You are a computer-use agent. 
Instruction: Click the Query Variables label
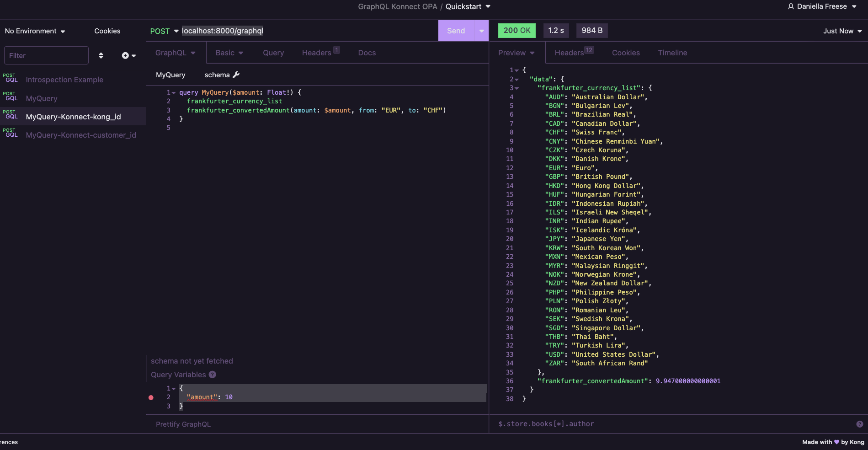click(178, 375)
